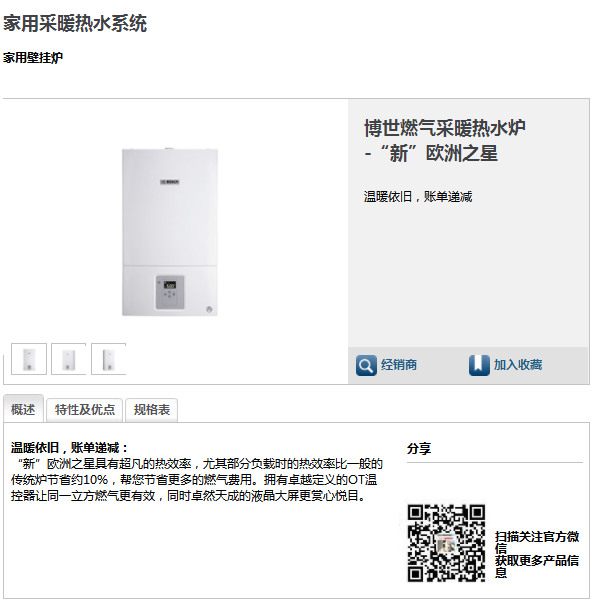This screenshot has width=595, height=602.
Task: Open the 规格表 tab
Action: pos(152,410)
